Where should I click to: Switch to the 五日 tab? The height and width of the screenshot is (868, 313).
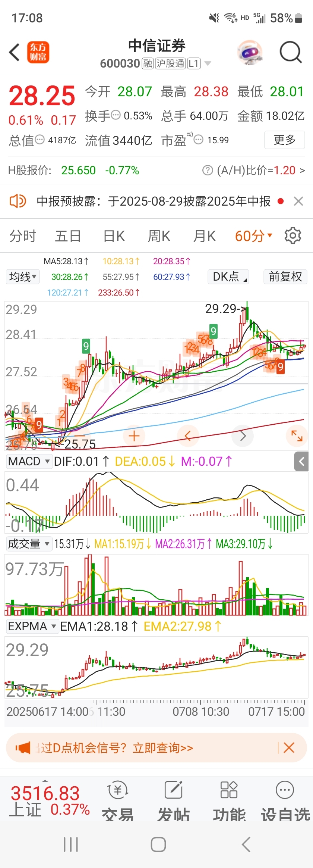(68, 236)
